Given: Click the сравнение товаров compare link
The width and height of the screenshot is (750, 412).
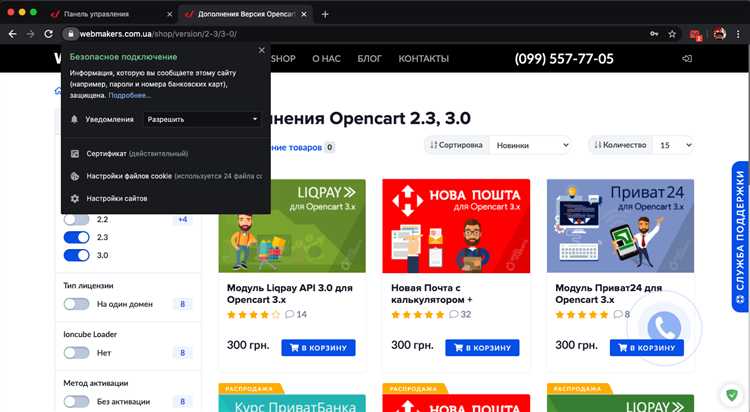Looking at the screenshot, I should click(297, 147).
